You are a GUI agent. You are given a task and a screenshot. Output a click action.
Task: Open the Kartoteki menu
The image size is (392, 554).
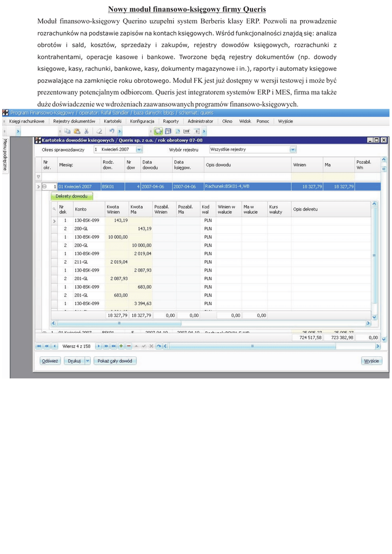(112, 121)
